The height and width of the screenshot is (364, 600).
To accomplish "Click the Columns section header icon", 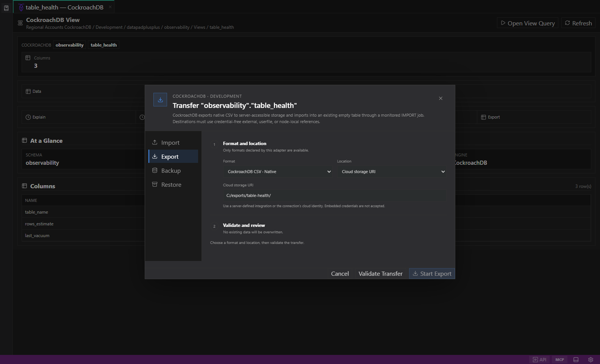I will 25,186.
